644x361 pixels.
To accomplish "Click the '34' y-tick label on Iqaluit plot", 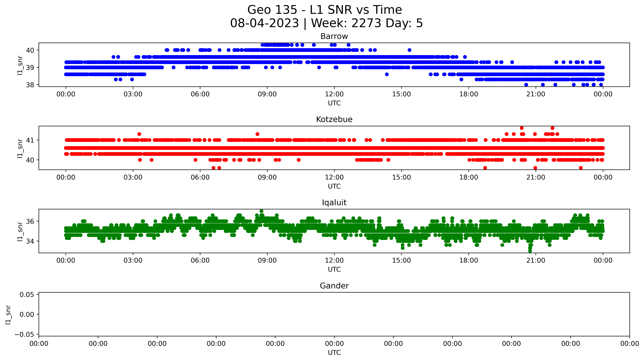I will 30,241.
